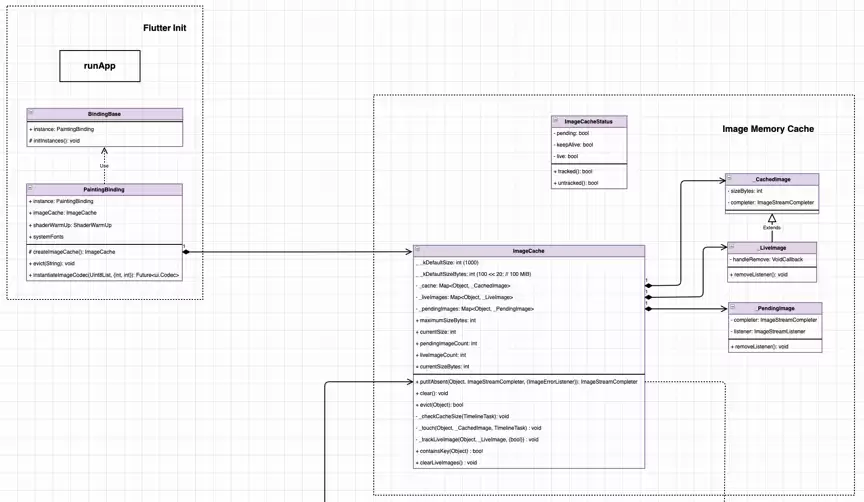Select the 'untracked(): bool' row

(589, 183)
